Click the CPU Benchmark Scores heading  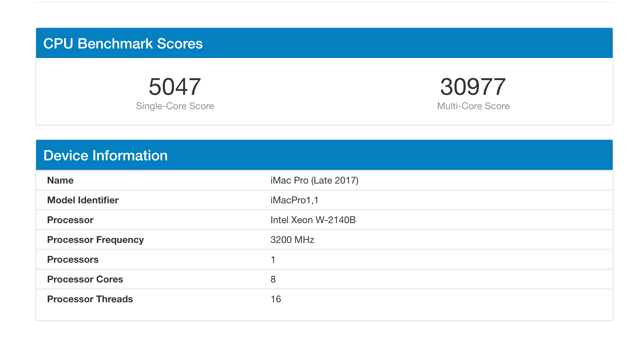(123, 44)
